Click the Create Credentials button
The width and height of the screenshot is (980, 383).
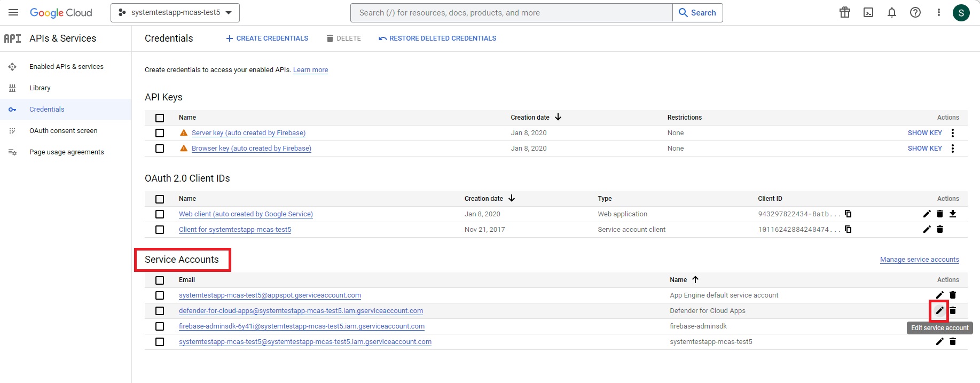267,38
